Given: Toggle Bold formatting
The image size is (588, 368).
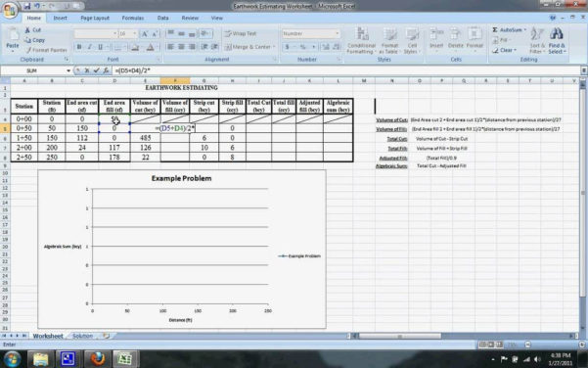Looking at the screenshot, I should click(x=79, y=47).
